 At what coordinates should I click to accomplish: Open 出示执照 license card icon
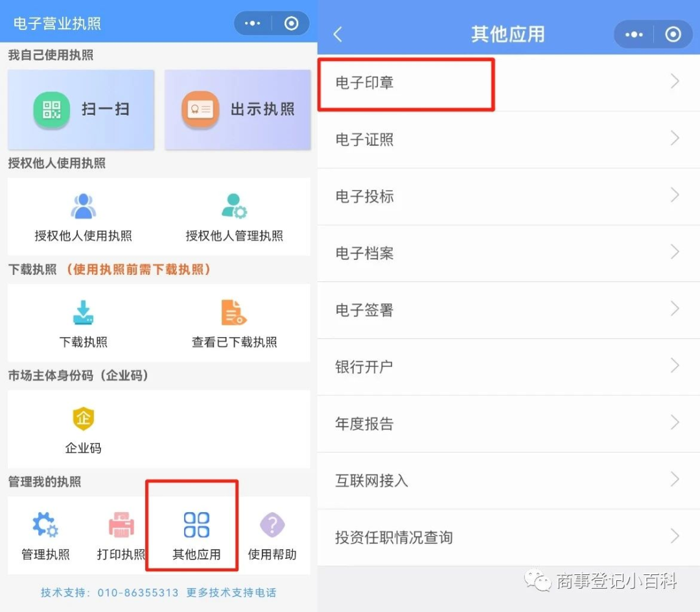[200, 110]
